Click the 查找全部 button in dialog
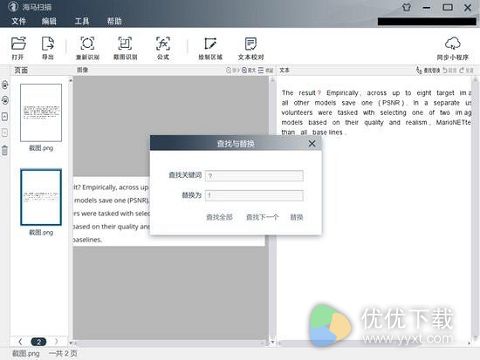The width and height of the screenshot is (480, 360). tap(219, 217)
